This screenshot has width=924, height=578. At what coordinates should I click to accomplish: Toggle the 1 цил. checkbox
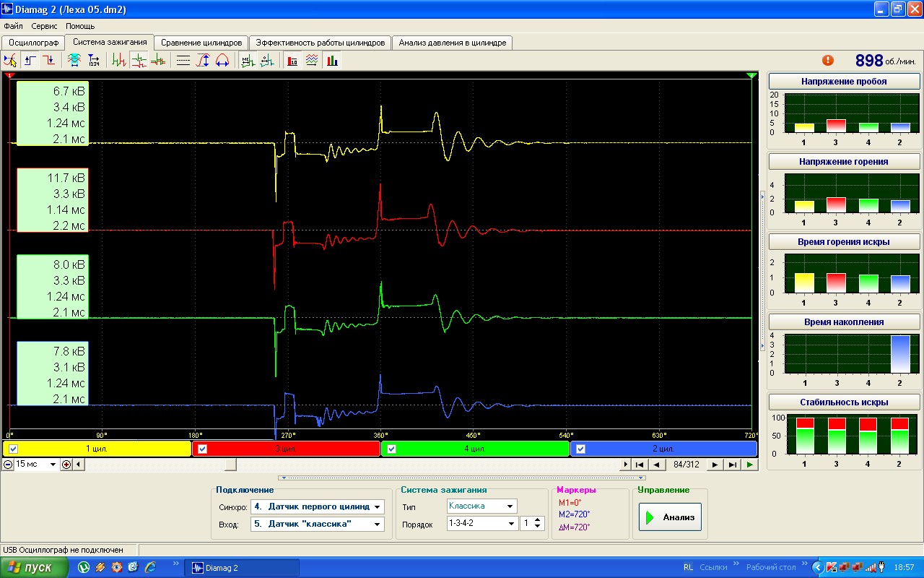click(x=13, y=449)
